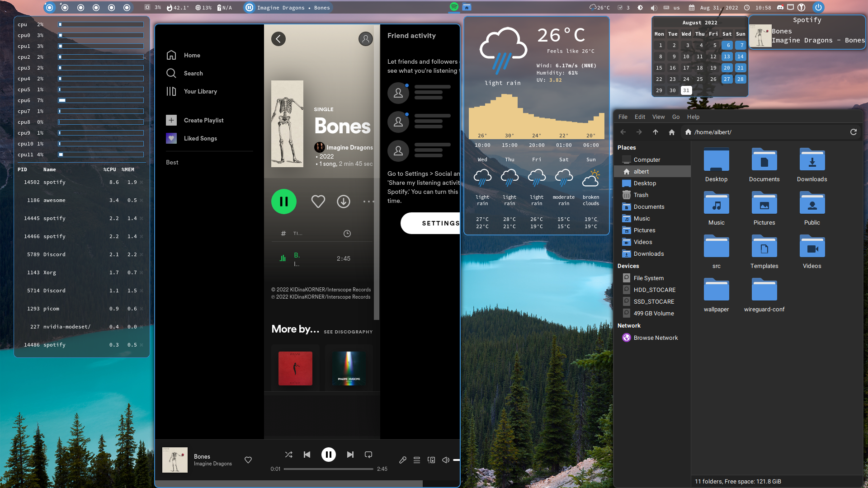This screenshot has height=488, width=868.
Task: Click Go menu in file manager
Action: tap(675, 116)
